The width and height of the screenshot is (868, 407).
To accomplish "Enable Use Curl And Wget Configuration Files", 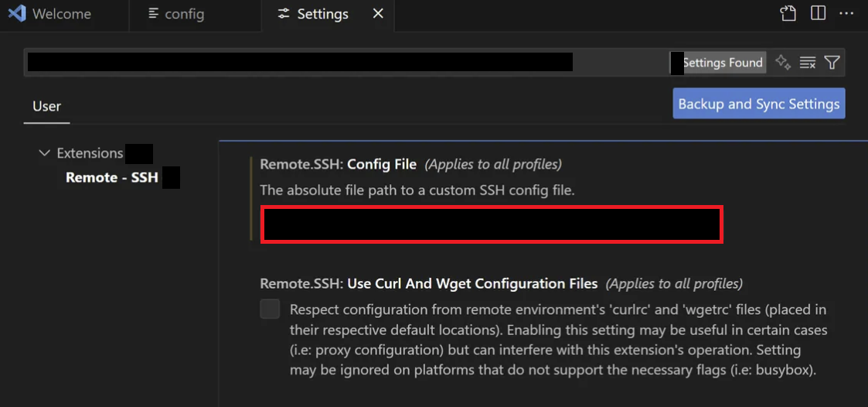I will pyautogui.click(x=270, y=310).
